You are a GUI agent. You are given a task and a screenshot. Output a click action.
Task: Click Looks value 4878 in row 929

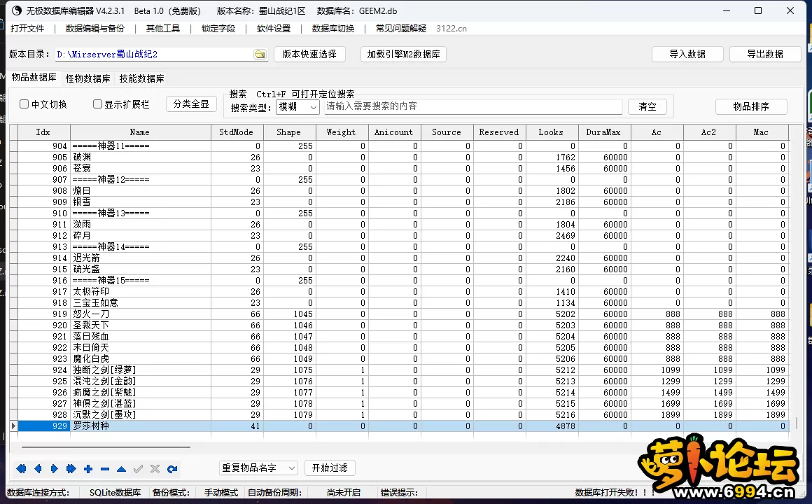point(552,426)
